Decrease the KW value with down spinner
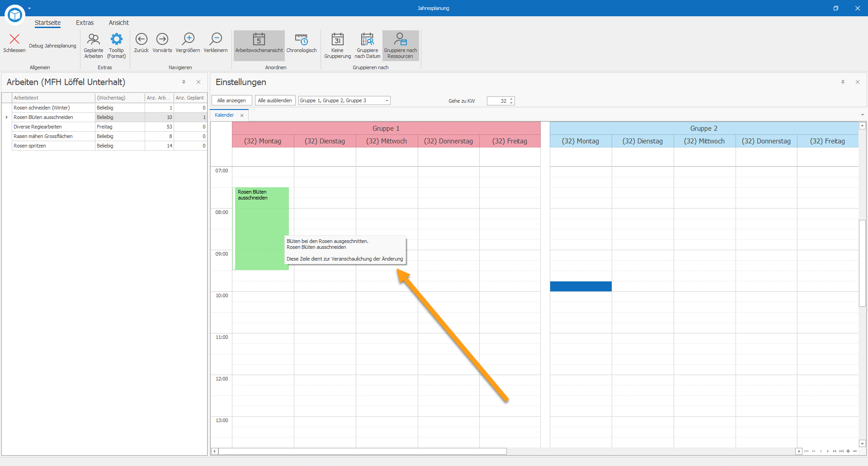868x466 pixels. (x=511, y=103)
